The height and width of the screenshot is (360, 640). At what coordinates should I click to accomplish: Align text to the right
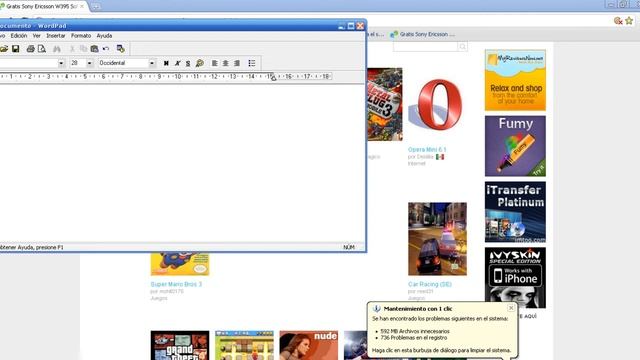[237, 63]
